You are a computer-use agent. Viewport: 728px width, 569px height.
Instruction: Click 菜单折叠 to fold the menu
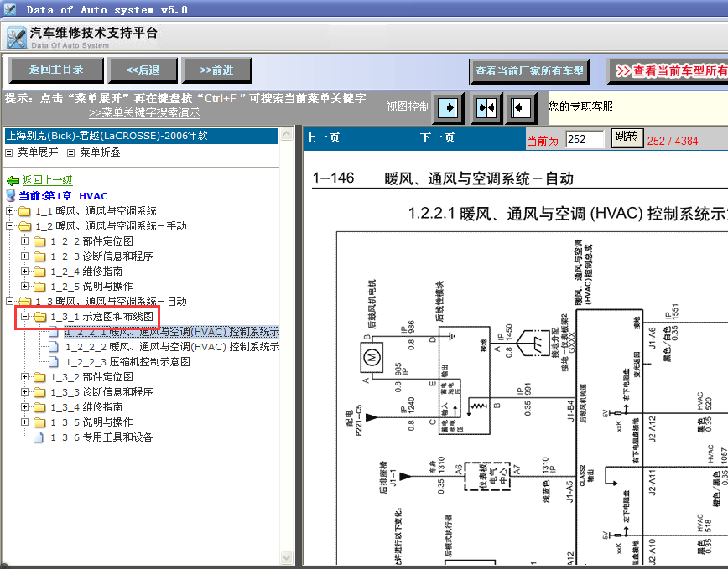coord(100,153)
